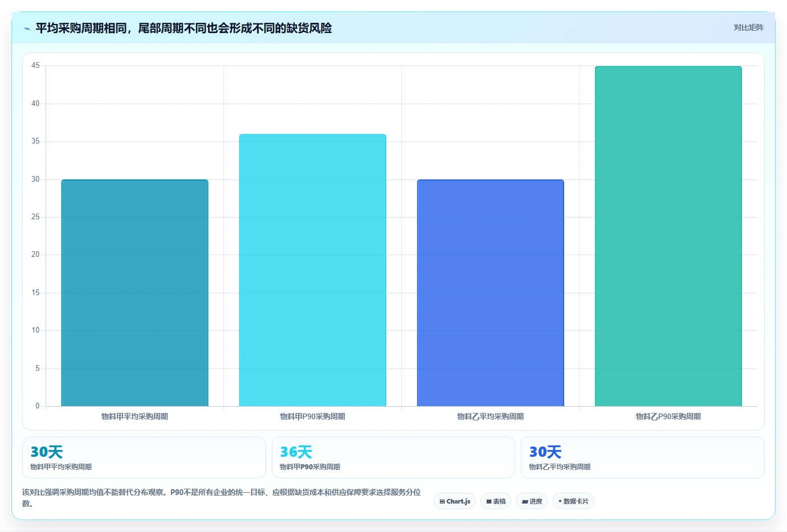This screenshot has height=532, width=787.
Task: Click the 物料甲平均采购周期 bar in chart
Action: tap(134, 293)
